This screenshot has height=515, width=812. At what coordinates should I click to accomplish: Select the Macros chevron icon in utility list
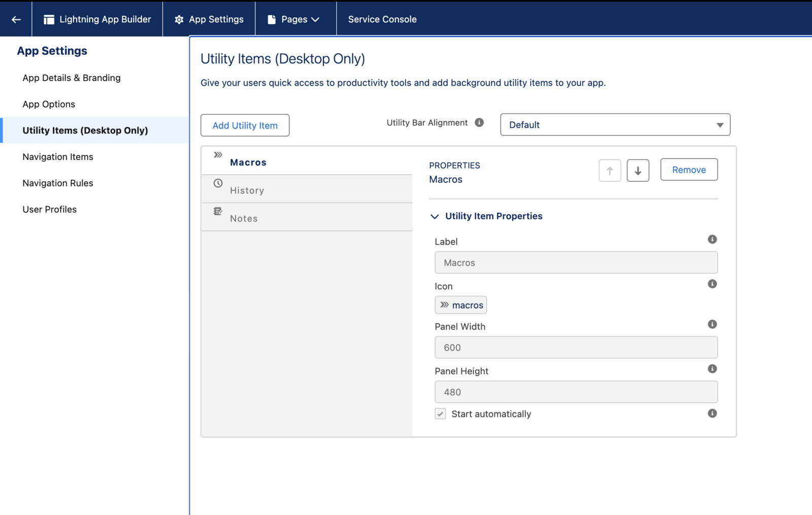click(218, 154)
